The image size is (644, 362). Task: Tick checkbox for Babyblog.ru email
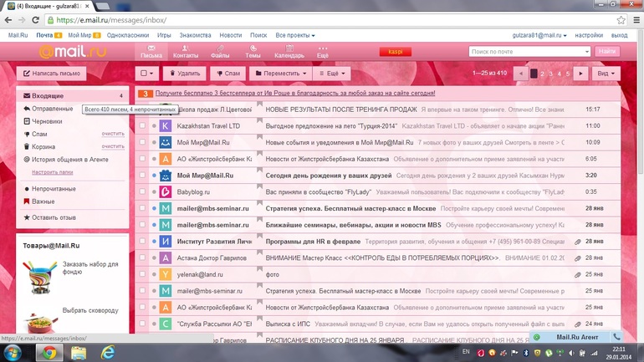(143, 191)
